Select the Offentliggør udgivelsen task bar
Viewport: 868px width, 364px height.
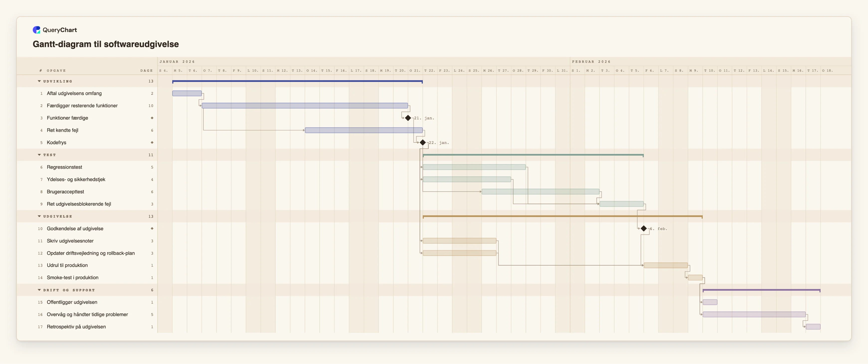[x=710, y=302]
